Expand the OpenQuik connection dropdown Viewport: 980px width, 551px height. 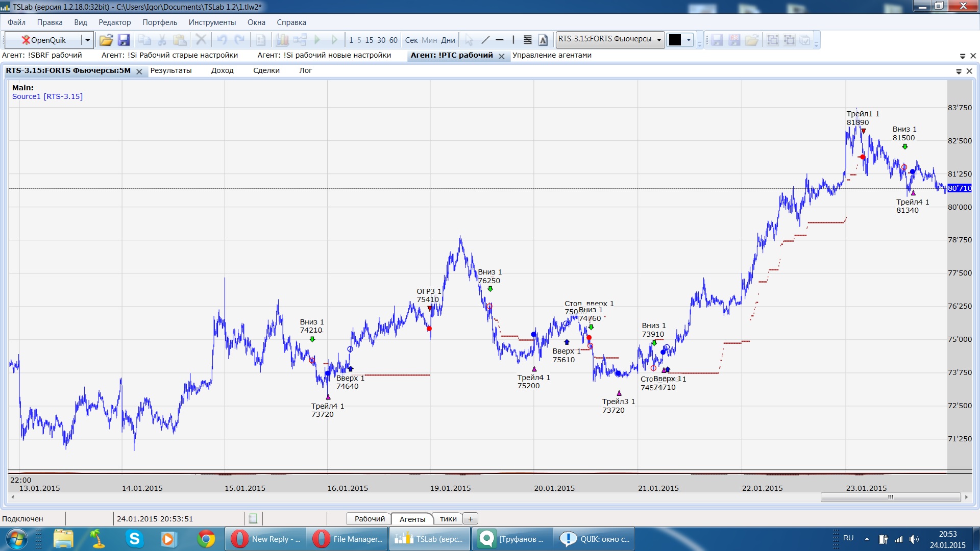tap(87, 40)
